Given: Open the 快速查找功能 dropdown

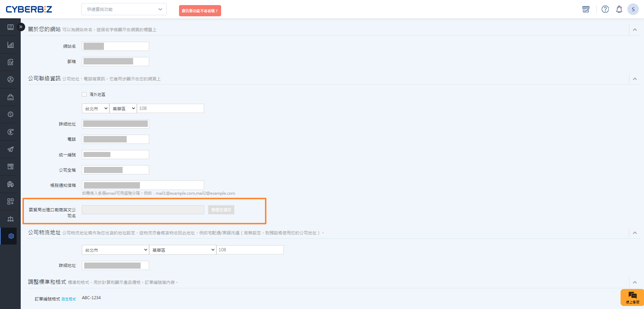Looking at the screenshot, I should point(124,9).
